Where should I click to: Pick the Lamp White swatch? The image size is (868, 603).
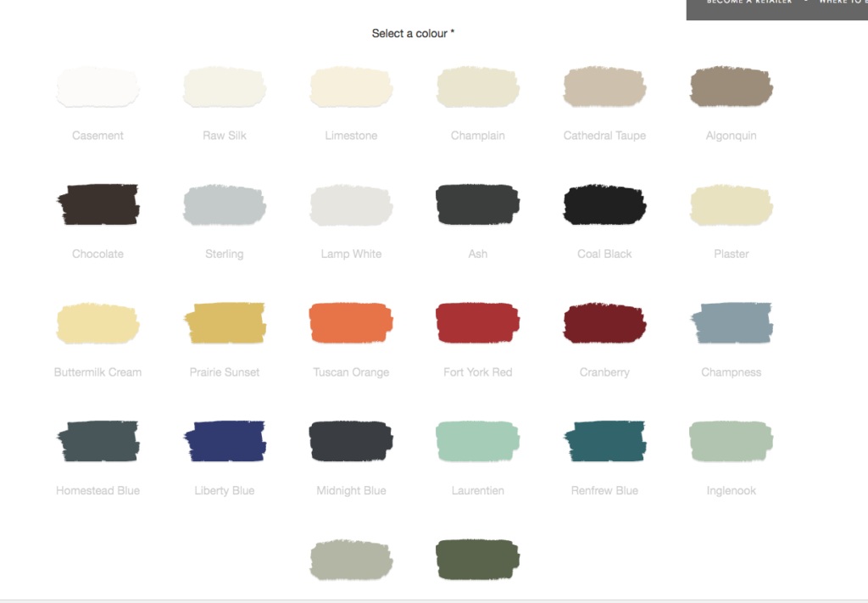pos(352,205)
